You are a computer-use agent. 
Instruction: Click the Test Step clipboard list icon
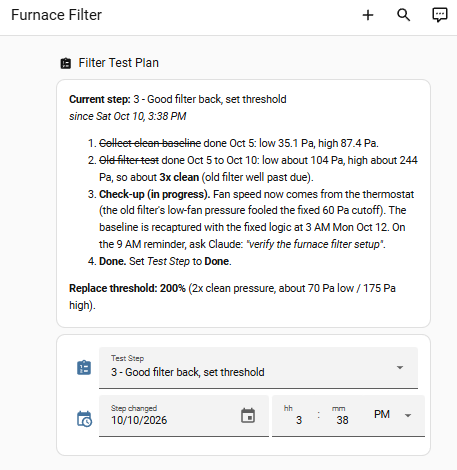click(84, 368)
